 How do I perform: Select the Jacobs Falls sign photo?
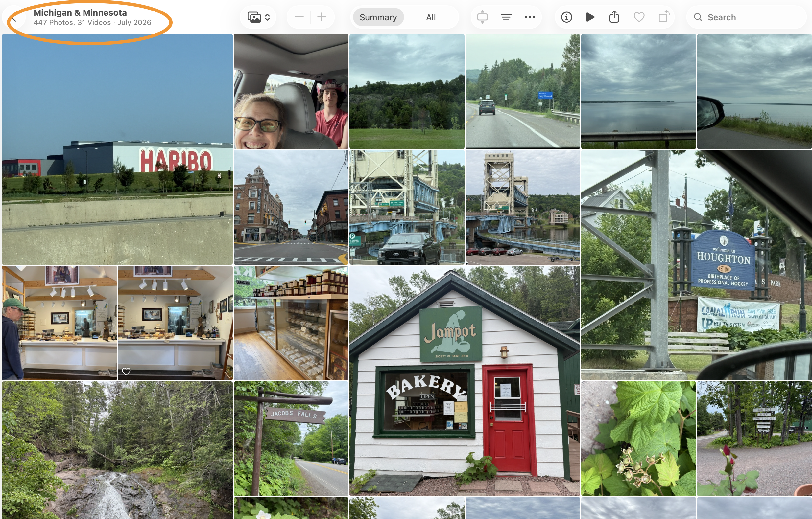click(x=291, y=439)
